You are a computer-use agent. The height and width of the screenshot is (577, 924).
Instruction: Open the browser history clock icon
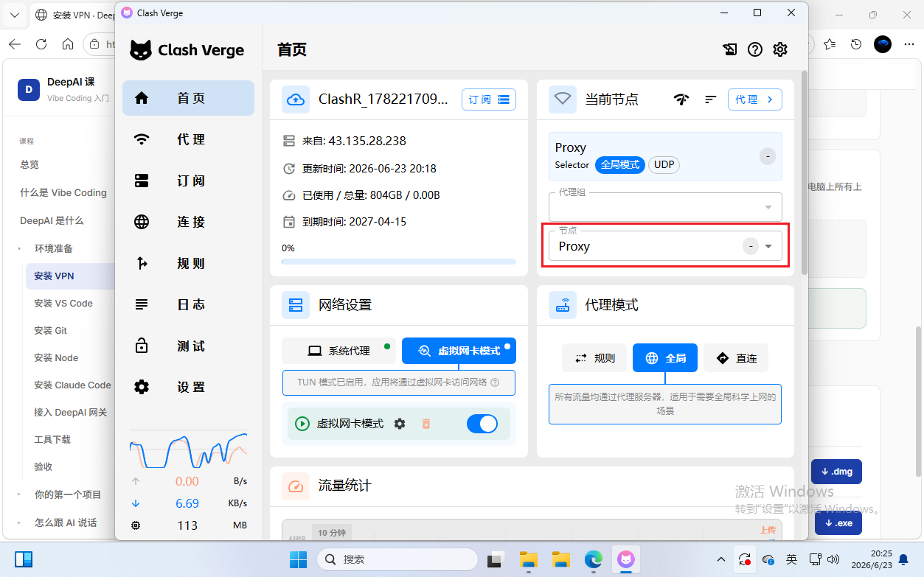(x=856, y=44)
